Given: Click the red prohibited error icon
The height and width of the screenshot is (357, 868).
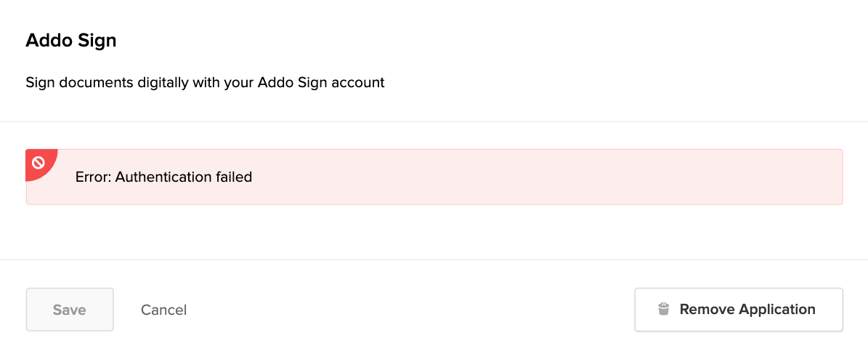Looking at the screenshot, I should coord(38,163).
